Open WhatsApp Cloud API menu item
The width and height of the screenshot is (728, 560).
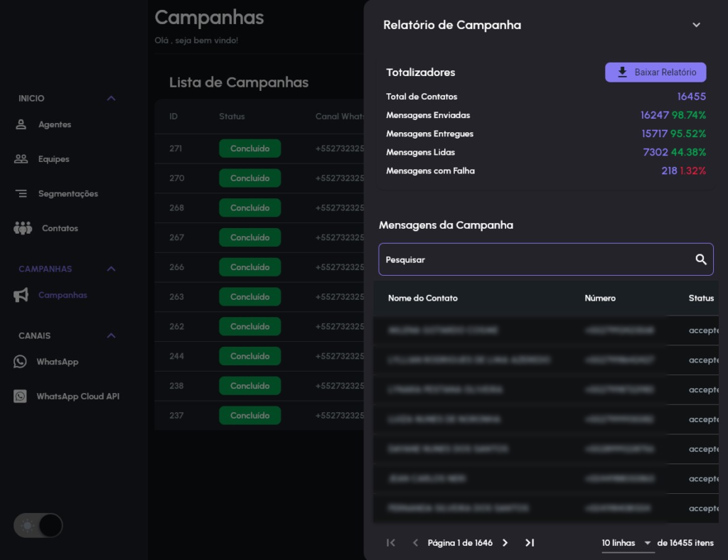point(77,397)
